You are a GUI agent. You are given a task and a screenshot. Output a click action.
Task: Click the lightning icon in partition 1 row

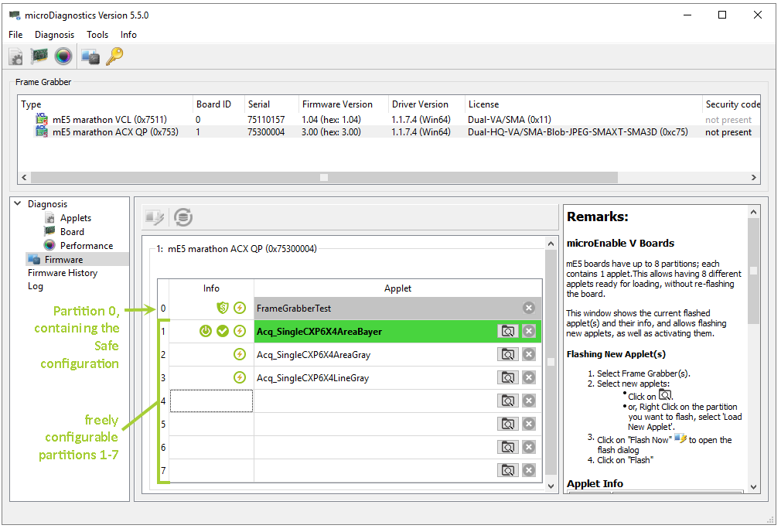coord(240,331)
